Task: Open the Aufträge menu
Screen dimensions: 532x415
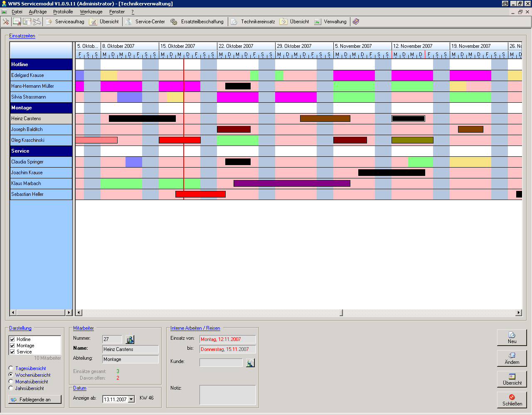Action: tap(37, 12)
